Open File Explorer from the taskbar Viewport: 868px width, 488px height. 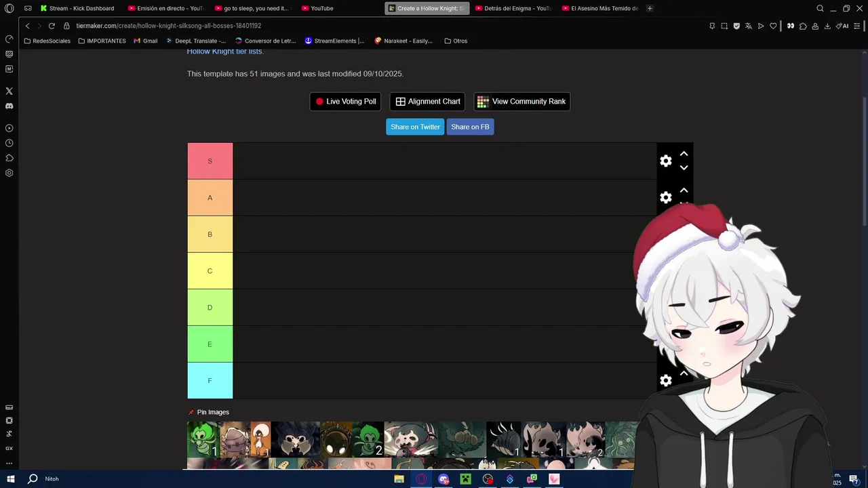point(399,479)
